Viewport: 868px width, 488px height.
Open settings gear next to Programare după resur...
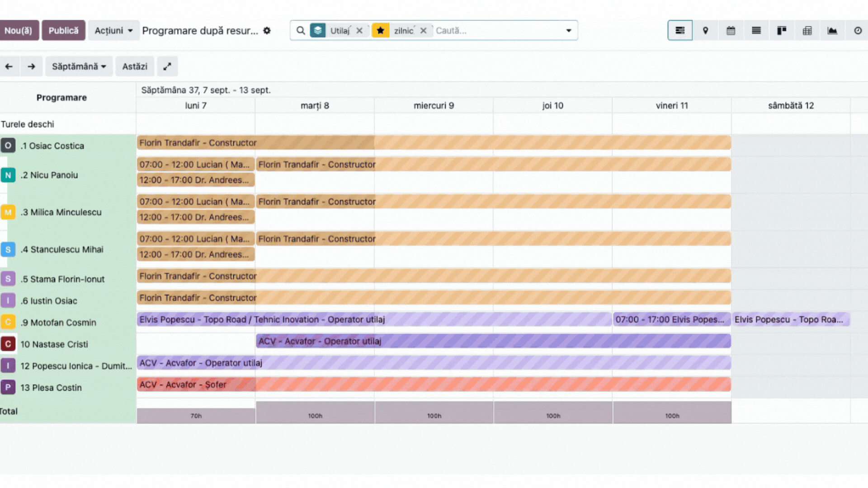[267, 30]
